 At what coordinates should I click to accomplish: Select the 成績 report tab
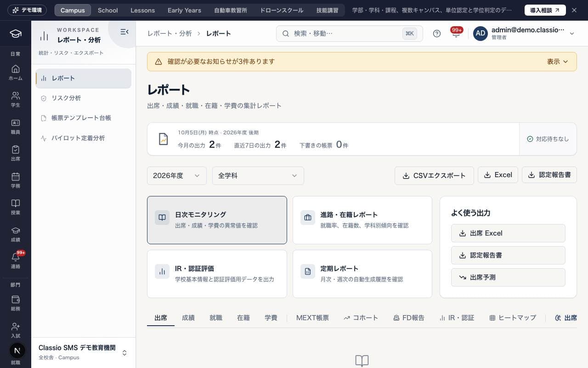click(x=188, y=318)
